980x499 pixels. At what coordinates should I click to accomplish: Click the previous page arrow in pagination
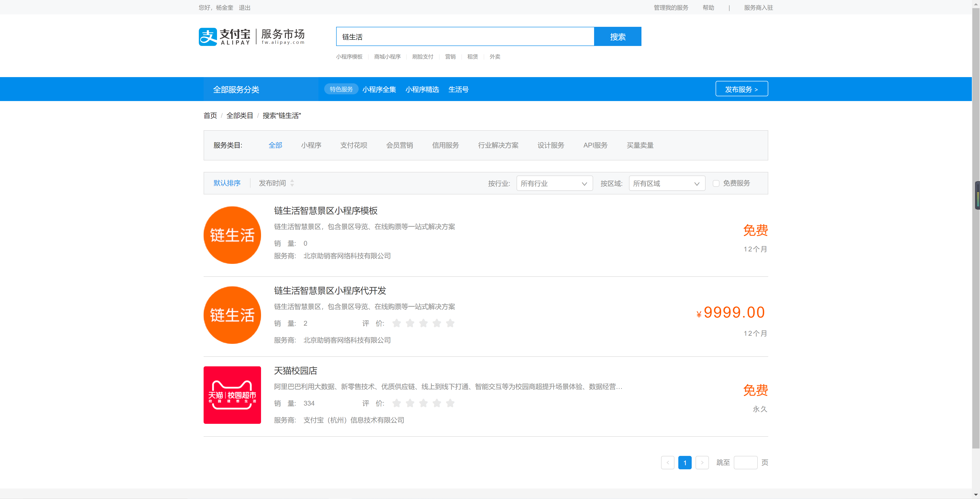click(667, 462)
